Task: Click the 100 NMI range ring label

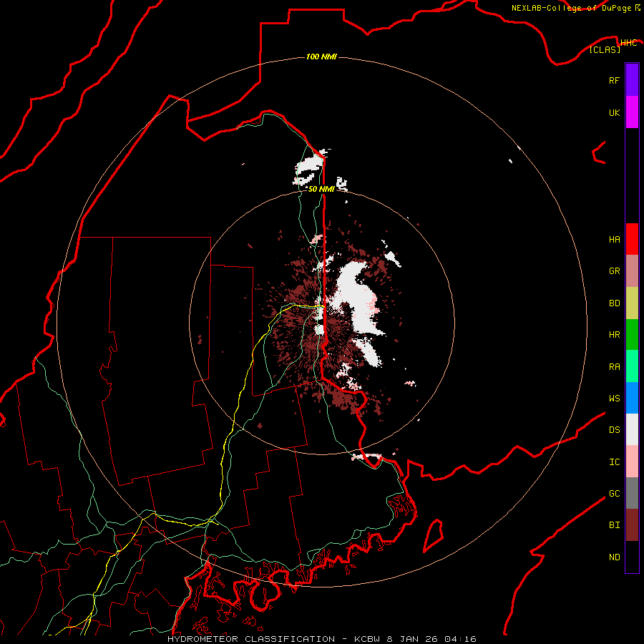Action: [321, 57]
